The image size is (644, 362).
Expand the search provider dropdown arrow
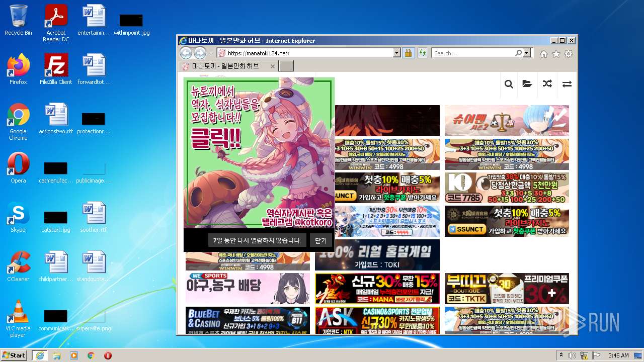point(527,53)
